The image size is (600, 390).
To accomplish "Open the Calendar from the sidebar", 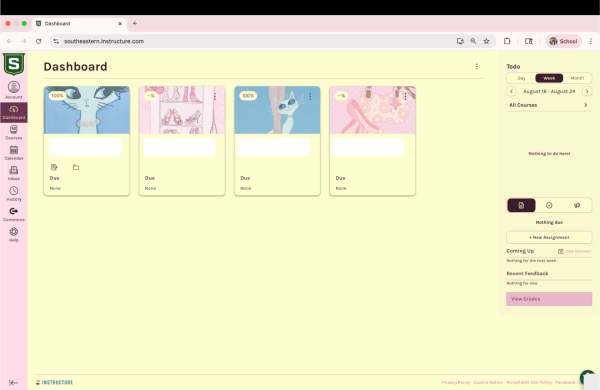I will point(14,153).
